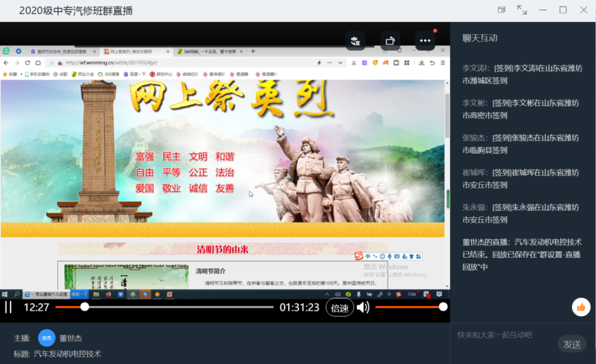Open the PowerPoint icon on the taskbar
Viewport: 596px width, 364px height.
pyautogui.click(x=169, y=294)
